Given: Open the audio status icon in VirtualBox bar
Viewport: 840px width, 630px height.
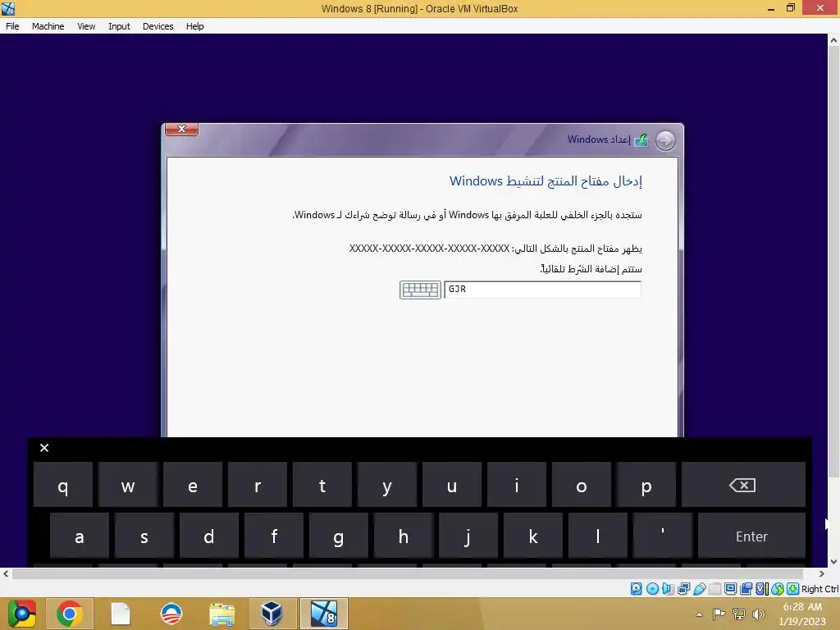Looking at the screenshot, I should (668, 589).
